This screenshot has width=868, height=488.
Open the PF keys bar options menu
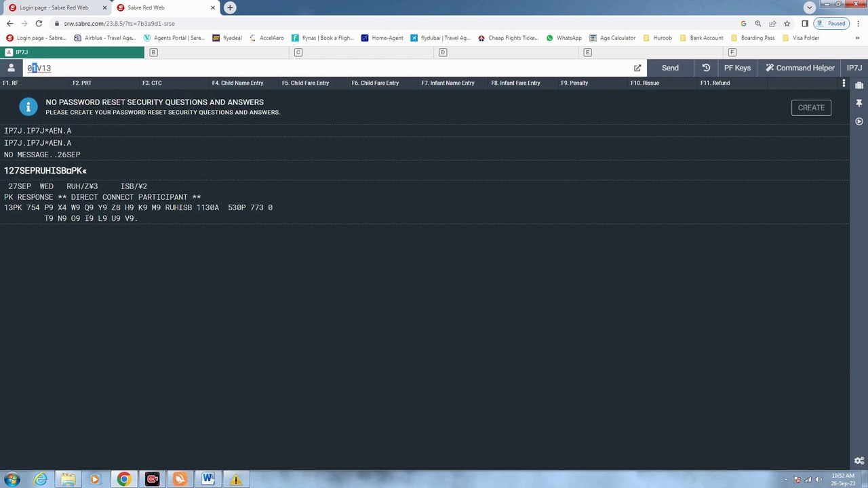[x=844, y=83]
